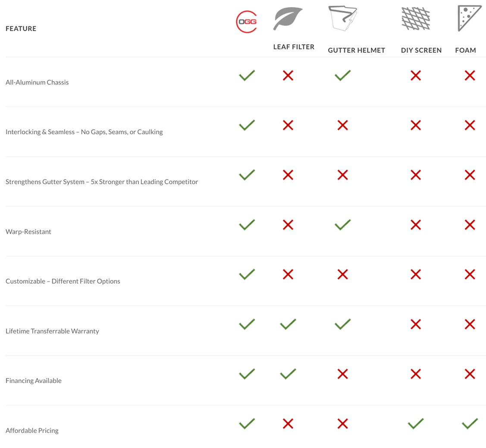Click Leaf Filter checkmark for Lifetime Transferrable Warranty
Screen dimensions: 486x448
(288, 324)
